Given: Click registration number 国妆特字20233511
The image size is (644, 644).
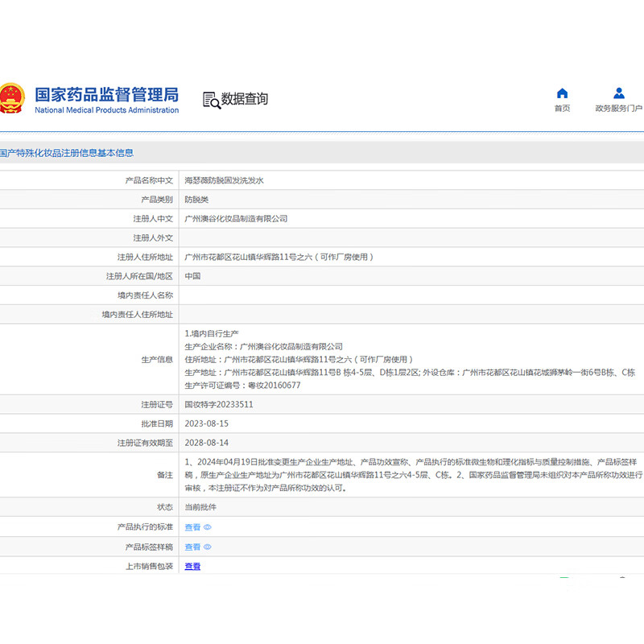Looking at the screenshot, I should (218, 405).
